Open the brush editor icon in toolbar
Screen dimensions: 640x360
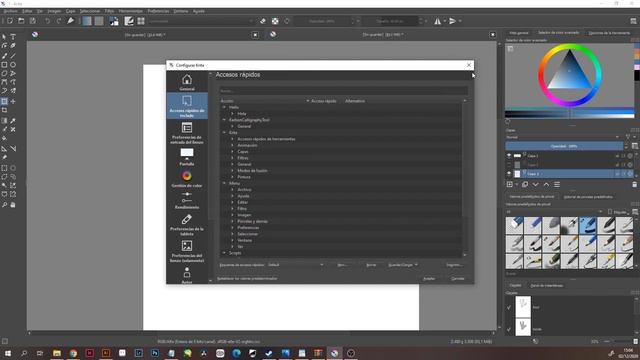coord(129,21)
